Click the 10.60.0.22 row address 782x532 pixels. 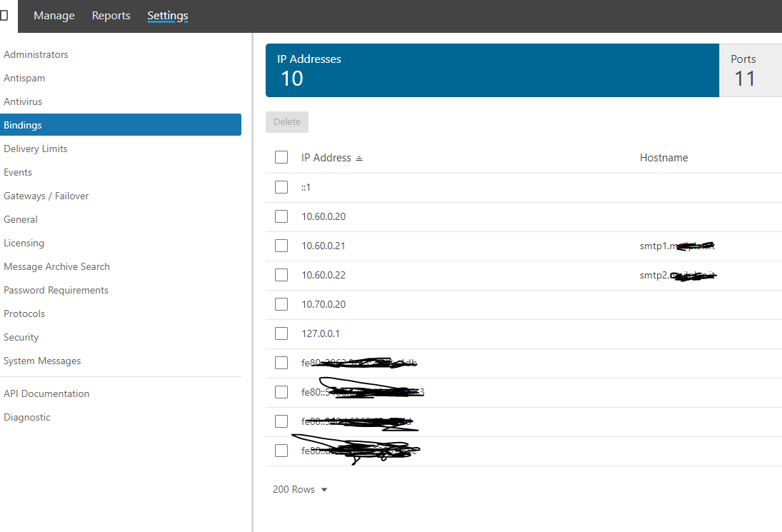(324, 275)
